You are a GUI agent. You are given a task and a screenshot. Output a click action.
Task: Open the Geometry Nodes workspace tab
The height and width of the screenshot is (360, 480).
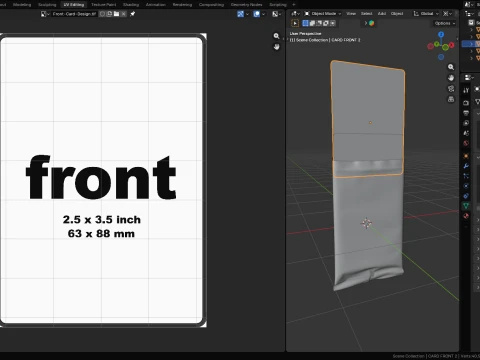coord(246,5)
